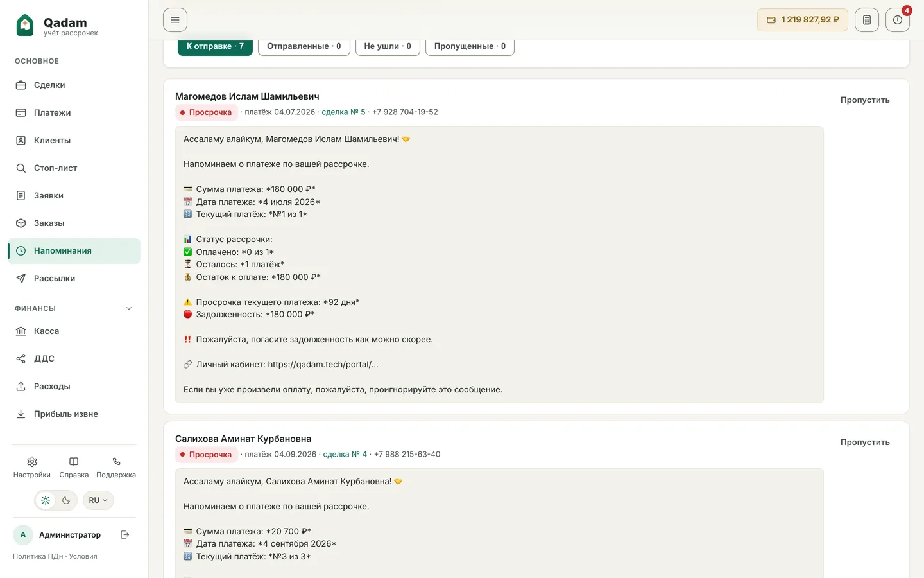Open Сделки in the sidebar
Image resolution: width=924 pixels, height=578 pixels.
click(74, 85)
